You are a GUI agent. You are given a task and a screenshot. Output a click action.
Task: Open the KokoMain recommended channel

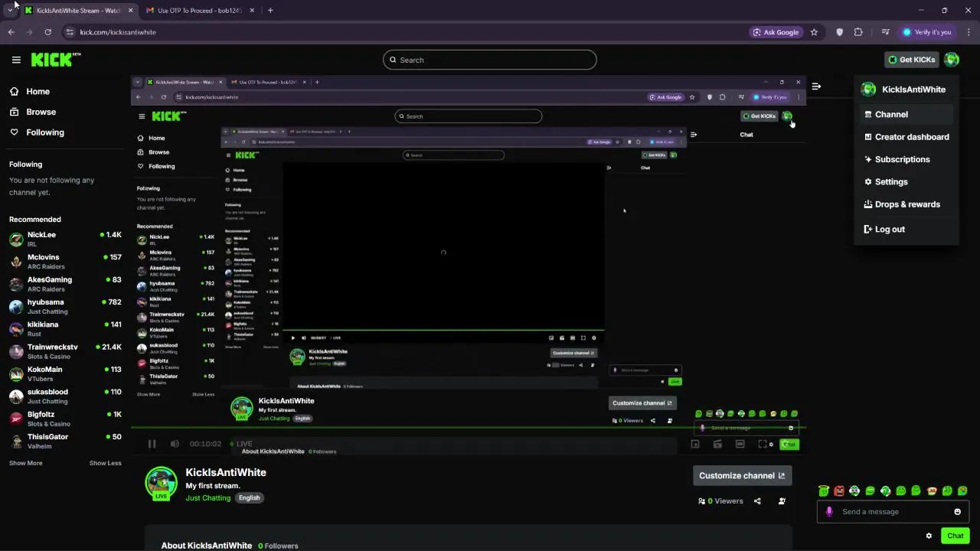65,373
